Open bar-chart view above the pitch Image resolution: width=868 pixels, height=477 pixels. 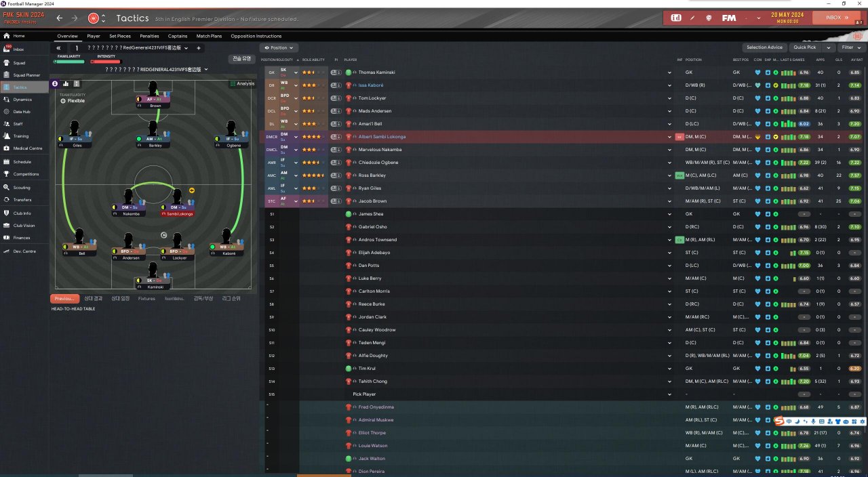66,83
